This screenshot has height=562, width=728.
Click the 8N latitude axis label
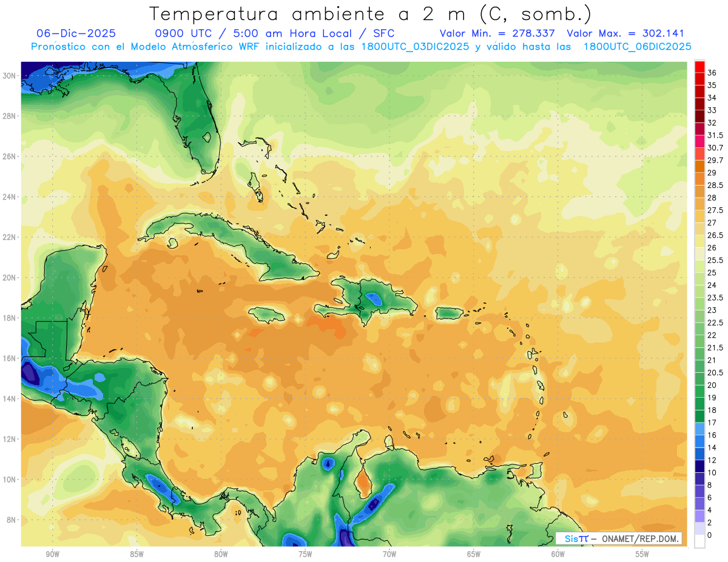pos(11,520)
